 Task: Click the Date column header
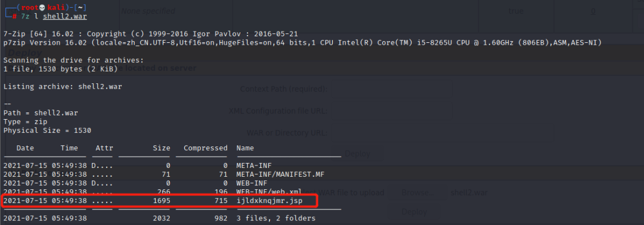click(x=26, y=148)
